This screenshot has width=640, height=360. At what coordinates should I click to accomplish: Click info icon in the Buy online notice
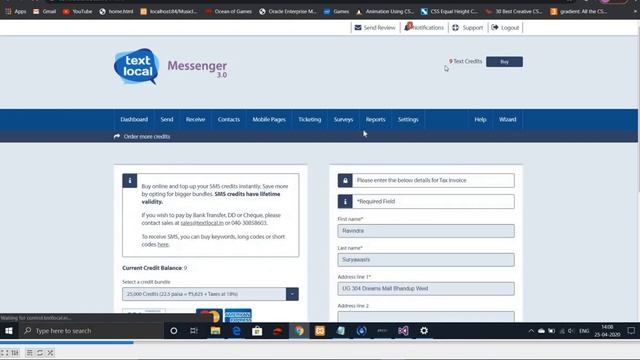(x=130, y=181)
